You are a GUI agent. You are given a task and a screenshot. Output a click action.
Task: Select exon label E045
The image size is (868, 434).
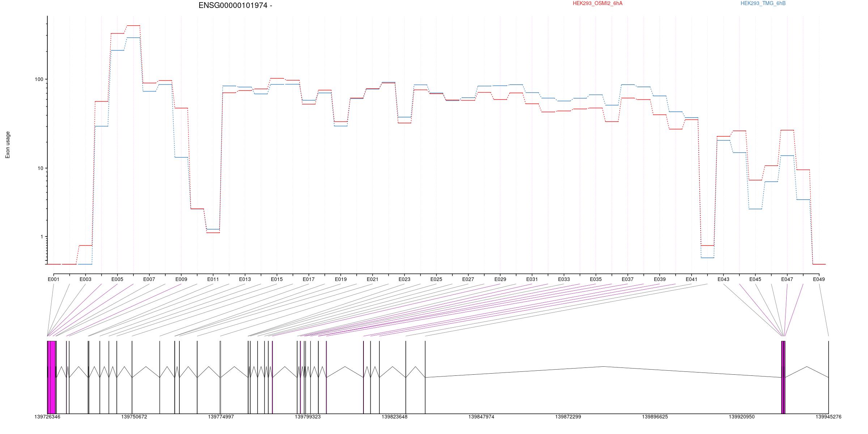coord(755,279)
